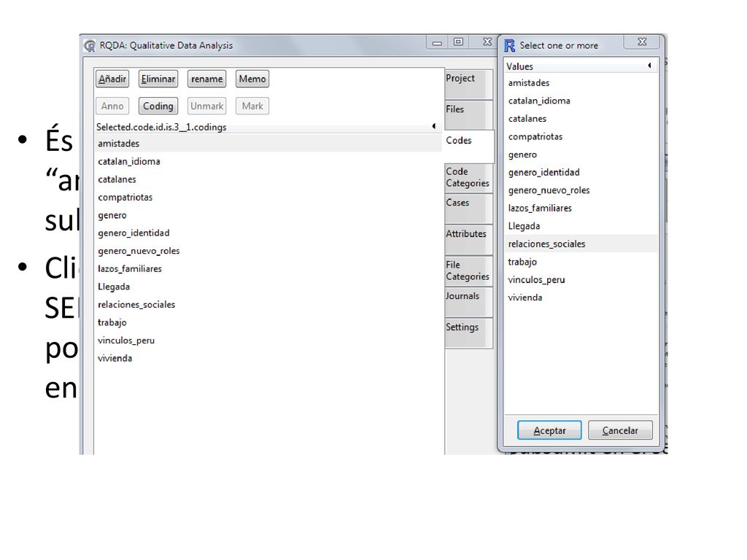Select 'genero_identidad' in the codes list
747x560 pixels.
pos(268,233)
